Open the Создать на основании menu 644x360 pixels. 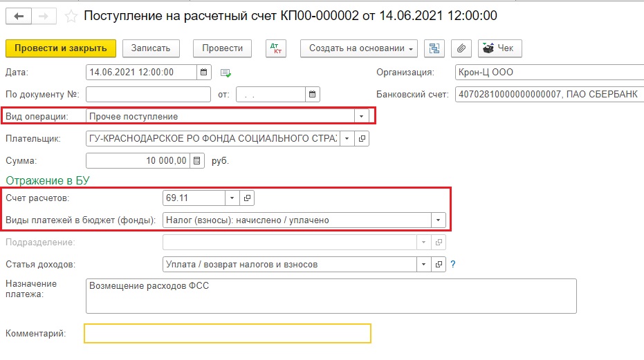pyautogui.click(x=358, y=48)
